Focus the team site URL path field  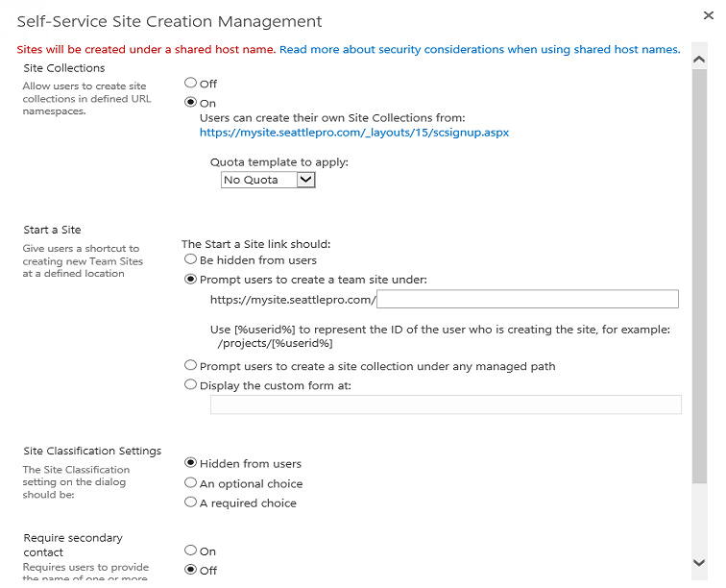coord(528,299)
